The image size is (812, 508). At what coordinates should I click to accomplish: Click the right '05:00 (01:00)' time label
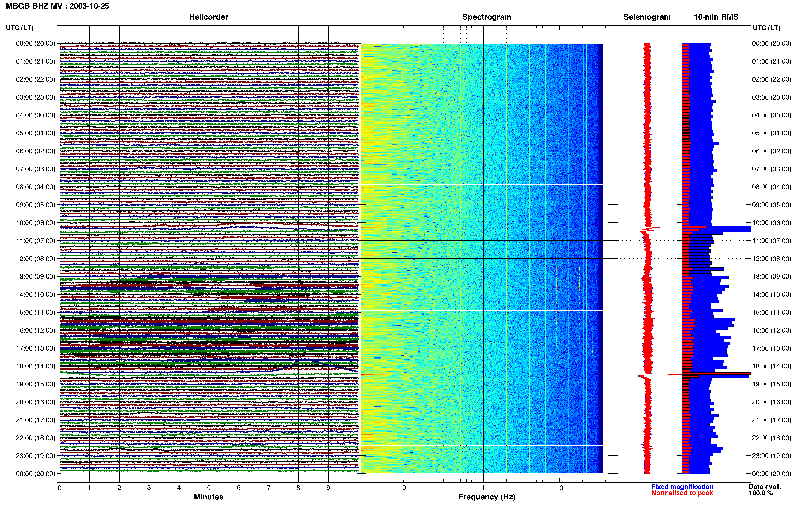pyautogui.click(x=772, y=133)
